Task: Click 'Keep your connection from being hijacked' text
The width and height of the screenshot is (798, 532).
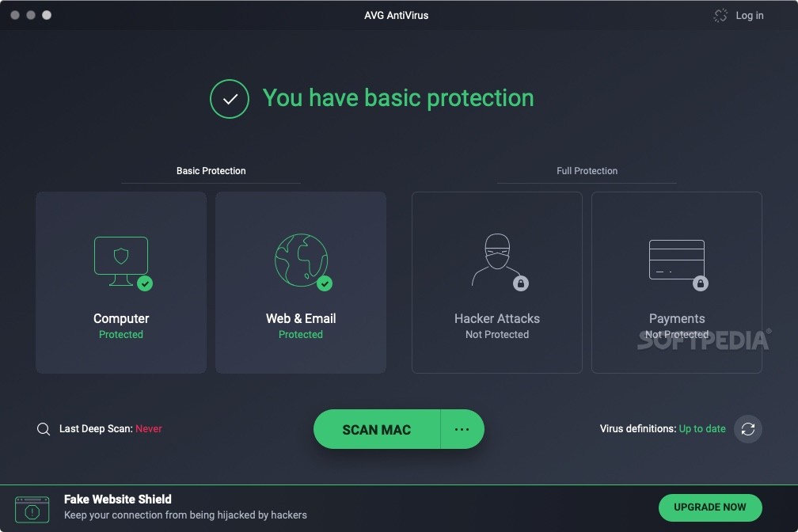Action: pos(185,515)
